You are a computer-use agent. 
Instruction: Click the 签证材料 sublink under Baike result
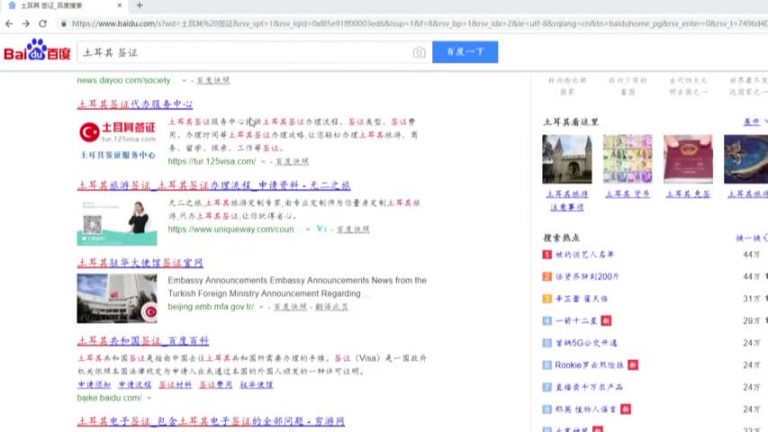(175, 385)
